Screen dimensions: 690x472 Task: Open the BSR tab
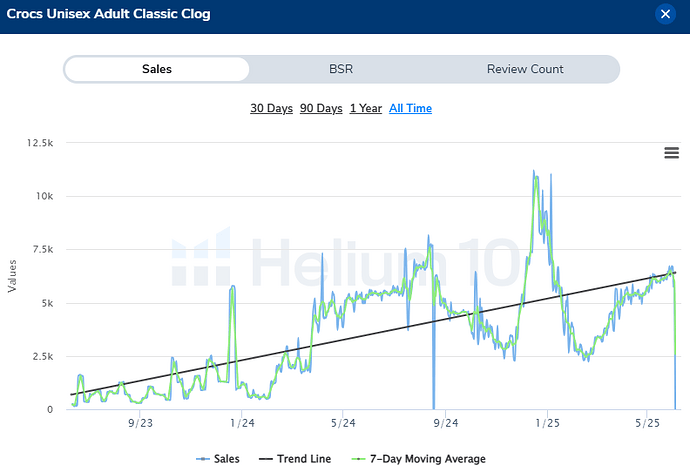341,69
